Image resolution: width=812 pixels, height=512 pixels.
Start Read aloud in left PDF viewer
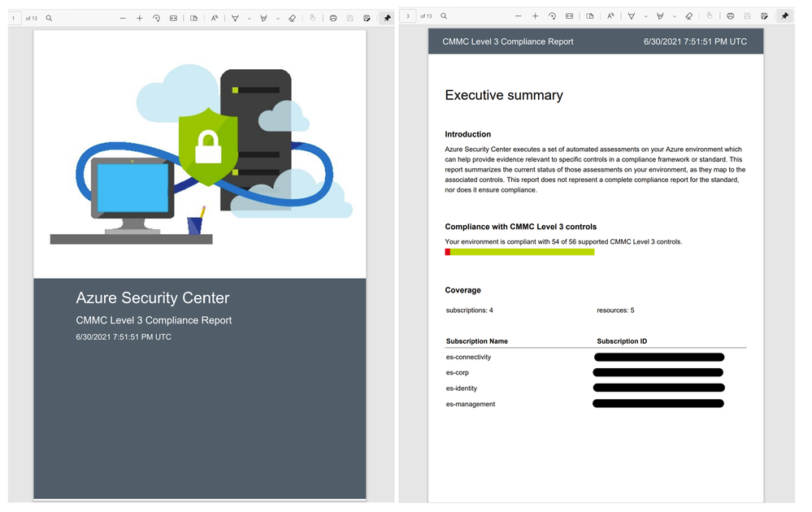[x=215, y=18]
